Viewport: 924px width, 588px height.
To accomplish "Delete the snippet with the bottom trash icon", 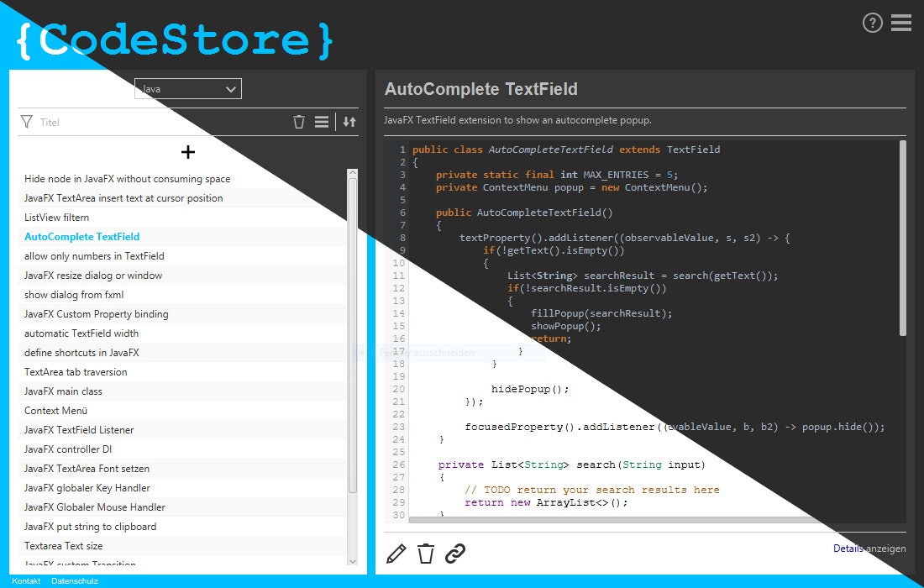I will click(x=426, y=554).
